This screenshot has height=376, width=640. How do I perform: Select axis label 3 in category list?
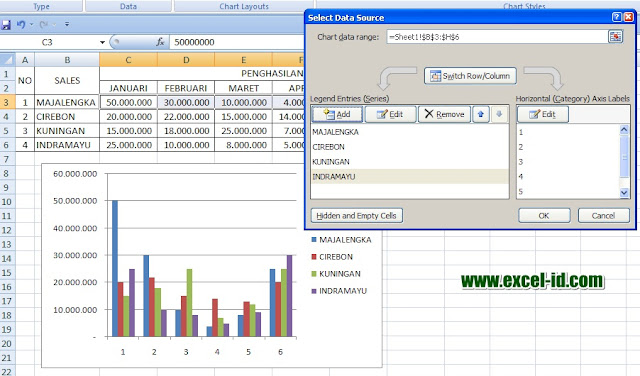tap(568, 162)
